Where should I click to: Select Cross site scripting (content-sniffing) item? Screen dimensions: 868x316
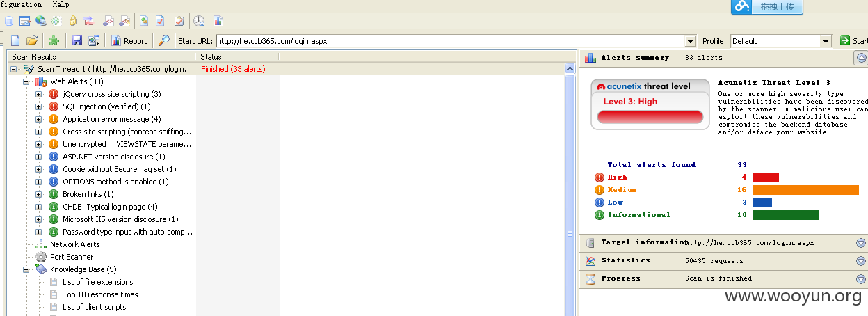pos(127,132)
